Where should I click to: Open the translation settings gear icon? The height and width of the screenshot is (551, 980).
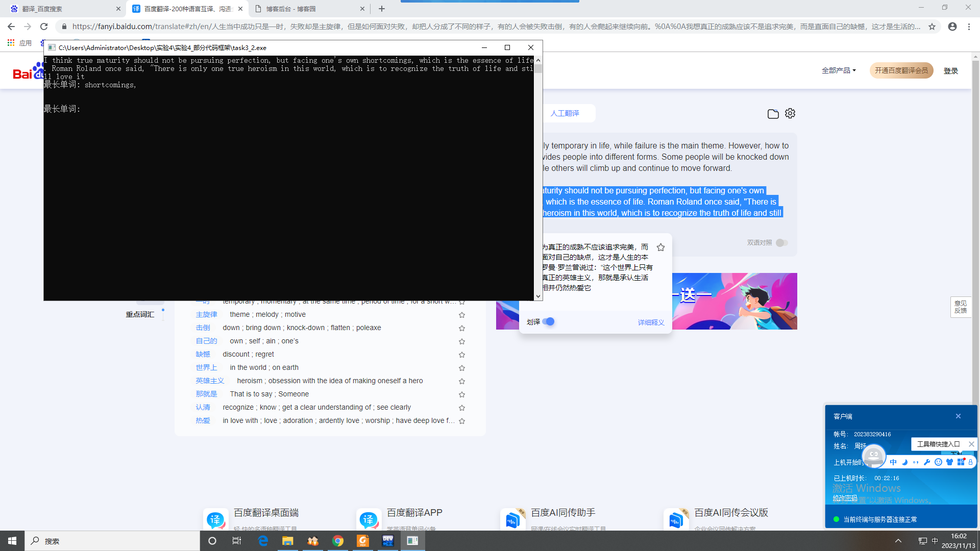[790, 113]
